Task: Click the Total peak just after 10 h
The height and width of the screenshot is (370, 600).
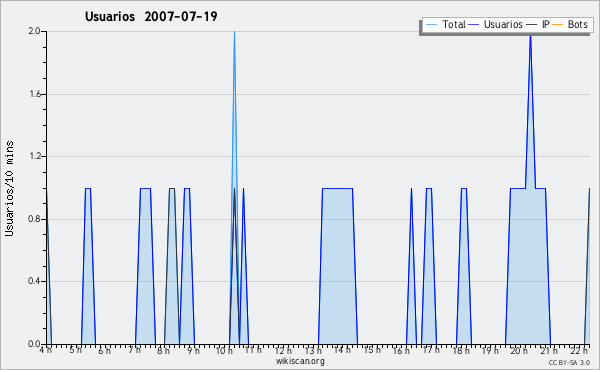Action: [234, 32]
